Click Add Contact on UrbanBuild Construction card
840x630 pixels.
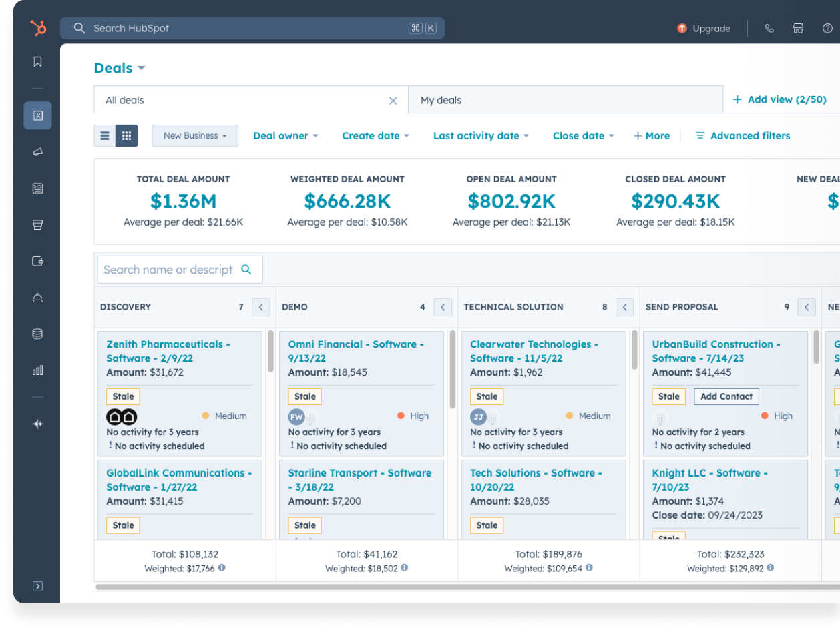(726, 396)
